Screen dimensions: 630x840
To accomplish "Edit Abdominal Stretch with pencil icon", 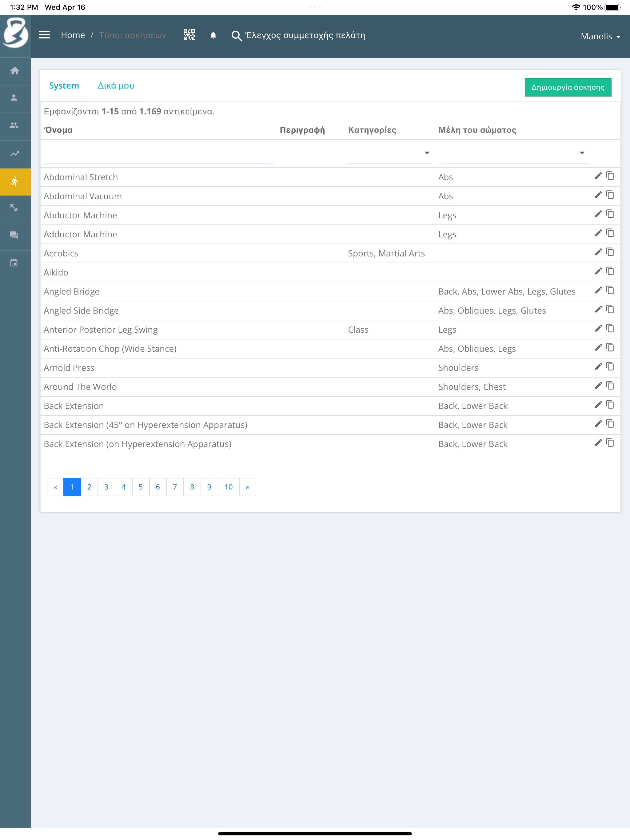I will tap(598, 176).
